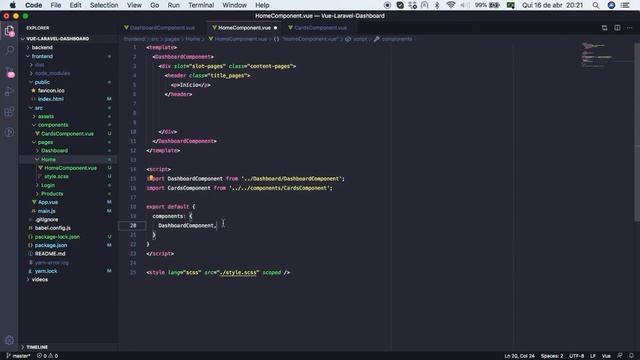Viewport: 640px width, 360px height.
Task: Click the lightbulb code action on line 15
Action: click(x=151, y=178)
